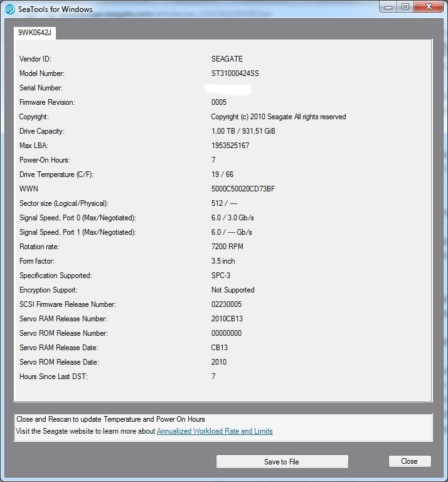The width and height of the screenshot is (448, 482).
Task: Select Port 1 speed 6.0 / ---- Gb/s
Action: pyautogui.click(x=232, y=232)
